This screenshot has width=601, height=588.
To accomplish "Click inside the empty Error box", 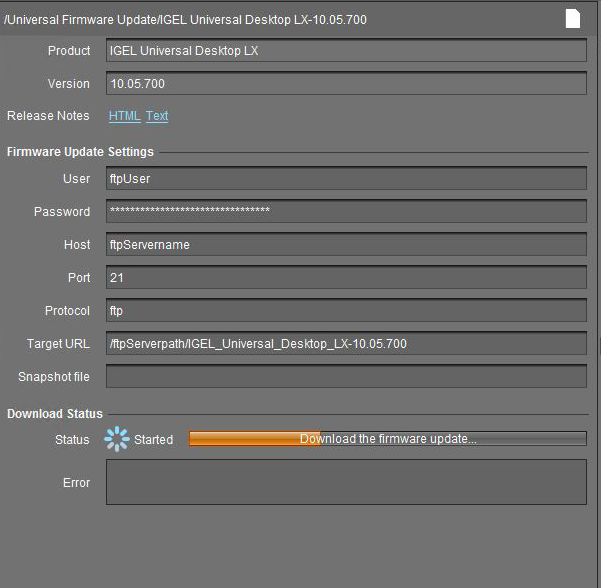I will coord(345,482).
